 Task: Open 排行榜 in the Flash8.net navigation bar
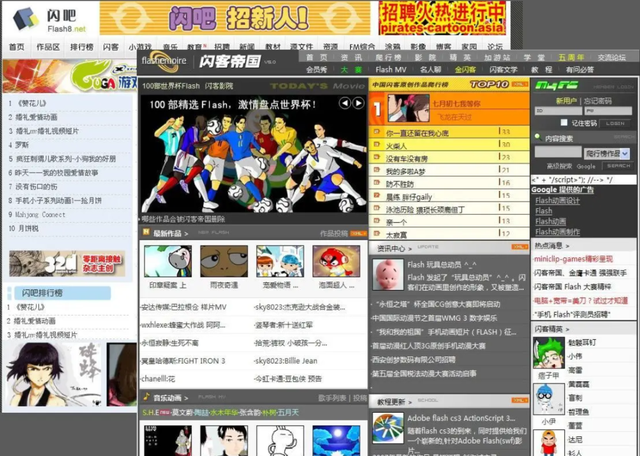tap(82, 47)
